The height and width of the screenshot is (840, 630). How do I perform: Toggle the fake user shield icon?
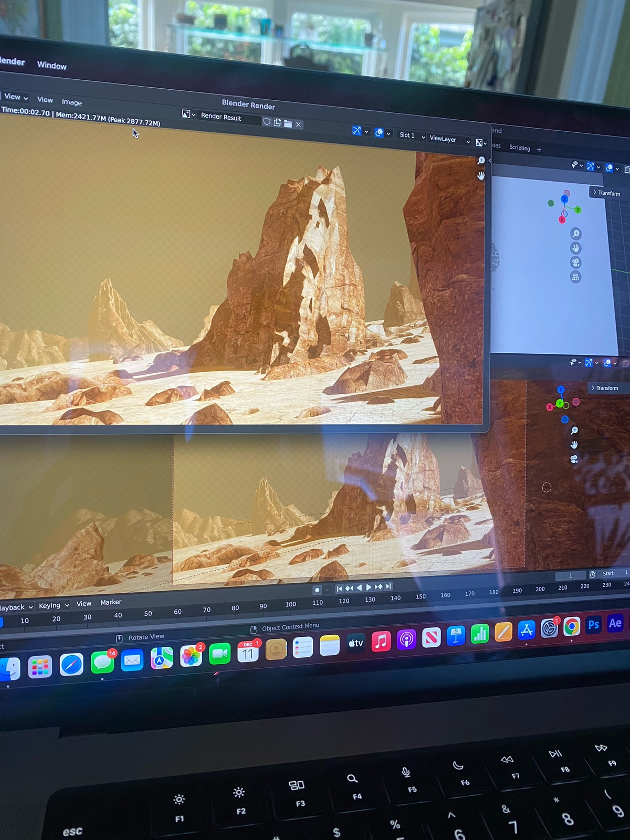[267, 122]
